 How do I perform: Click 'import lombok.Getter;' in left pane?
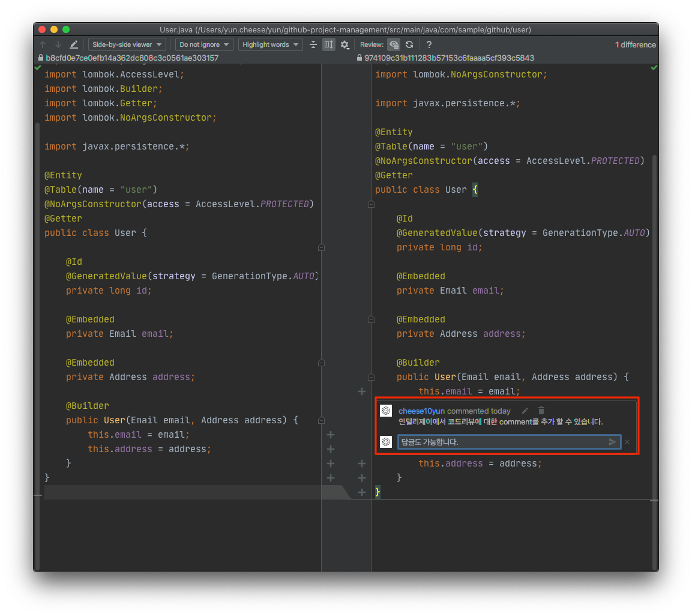101,103
